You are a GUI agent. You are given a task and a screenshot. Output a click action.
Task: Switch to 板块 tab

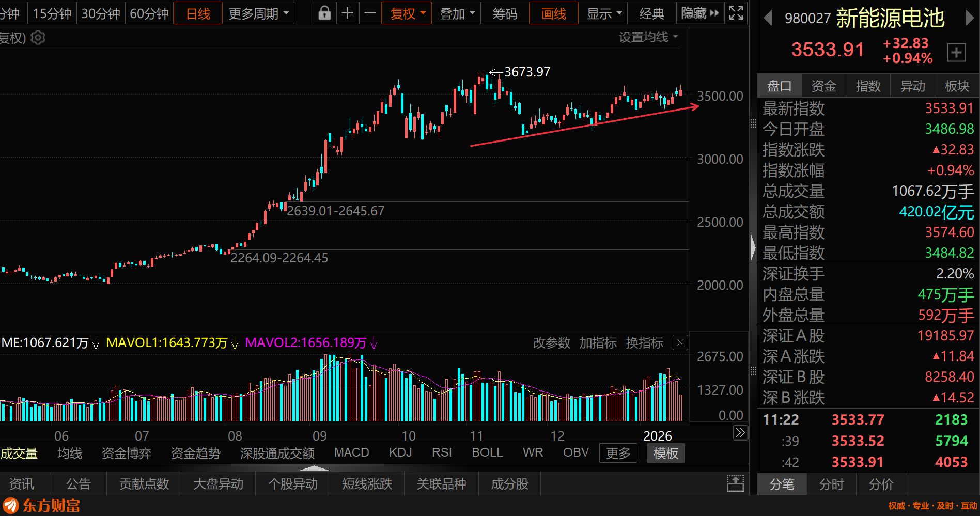click(957, 86)
